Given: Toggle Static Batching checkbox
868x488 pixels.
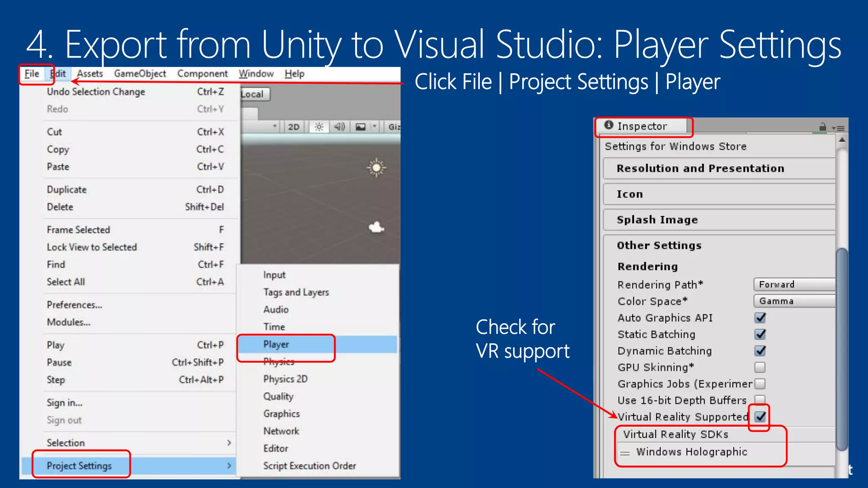Looking at the screenshot, I should pyautogui.click(x=760, y=334).
